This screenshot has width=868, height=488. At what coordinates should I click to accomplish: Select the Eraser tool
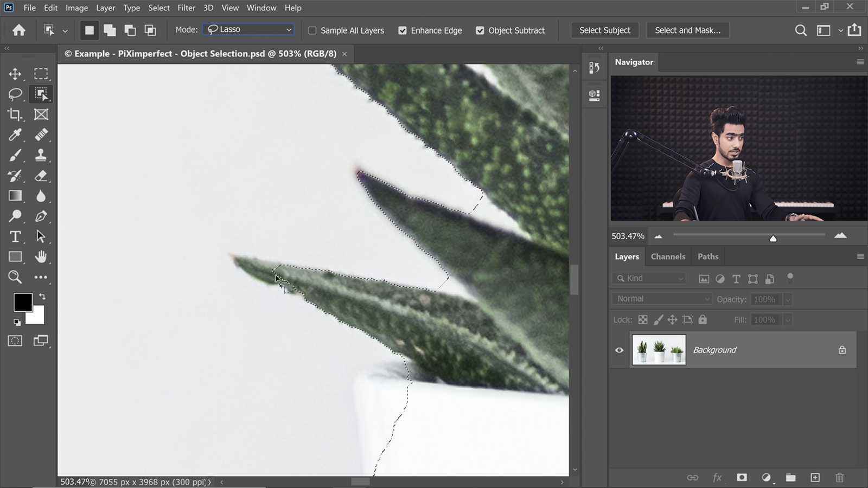[41, 176]
